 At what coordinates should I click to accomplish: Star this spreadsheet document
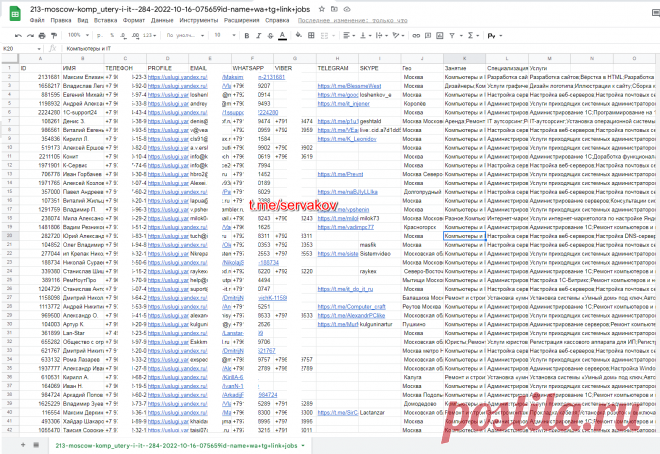click(x=322, y=9)
